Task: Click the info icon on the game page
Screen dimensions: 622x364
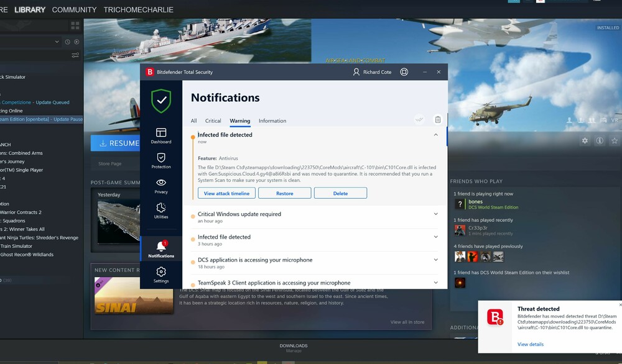Action: [x=600, y=140]
